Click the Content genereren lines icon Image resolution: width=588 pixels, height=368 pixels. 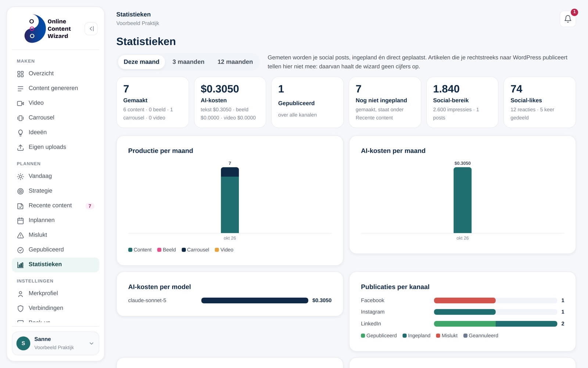coord(21,89)
